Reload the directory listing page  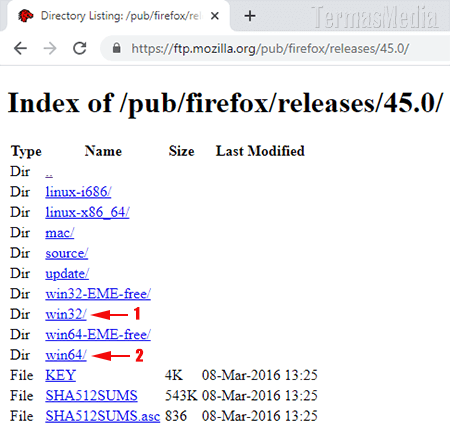[80, 49]
